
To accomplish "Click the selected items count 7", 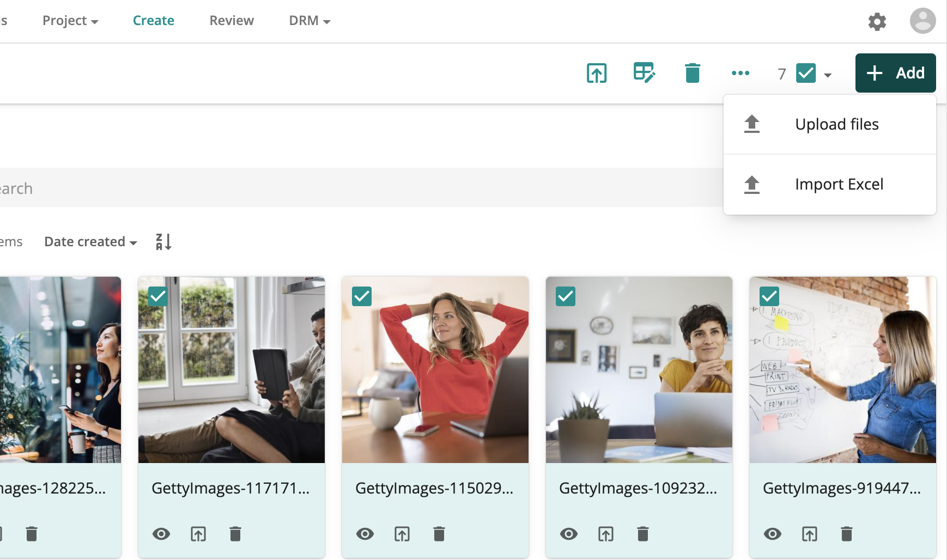I will point(782,74).
